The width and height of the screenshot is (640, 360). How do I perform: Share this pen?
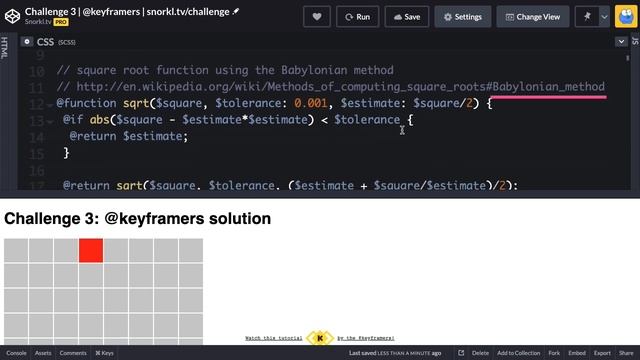point(626,353)
